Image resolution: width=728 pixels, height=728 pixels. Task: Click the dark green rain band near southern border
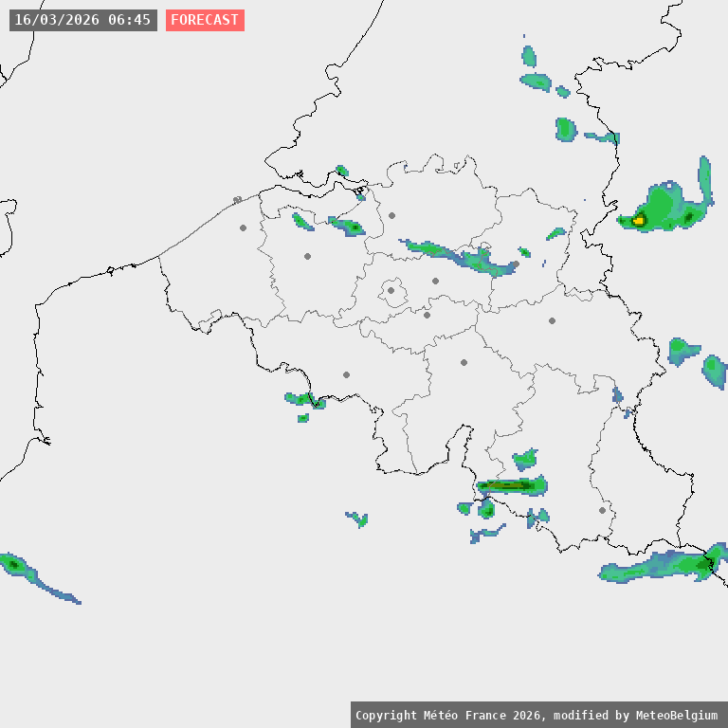tap(509, 485)
